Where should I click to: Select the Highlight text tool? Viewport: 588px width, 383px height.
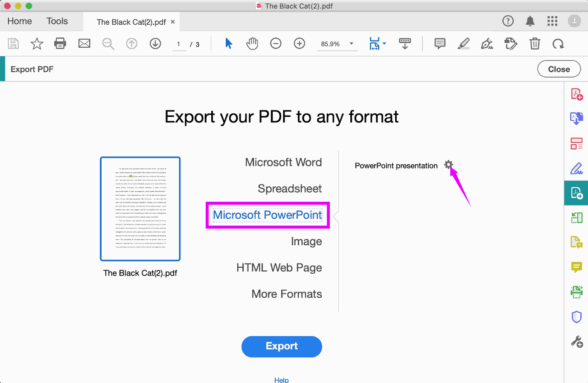(463, 44)
